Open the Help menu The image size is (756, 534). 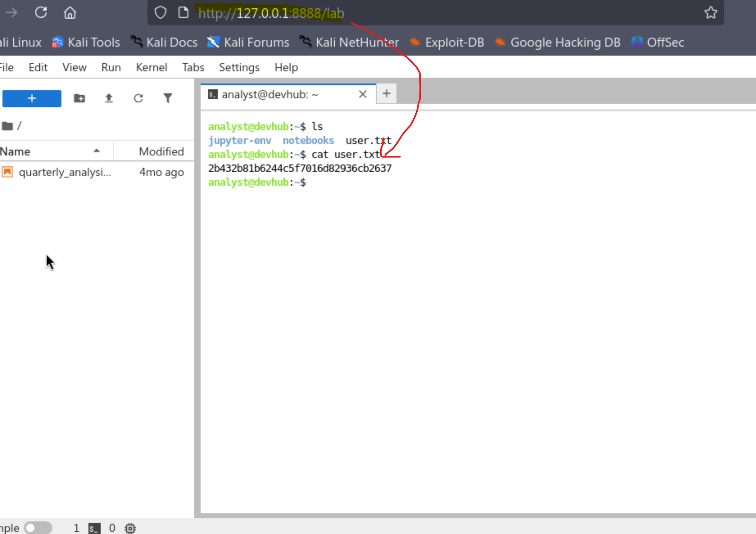[x=286, y=67]
